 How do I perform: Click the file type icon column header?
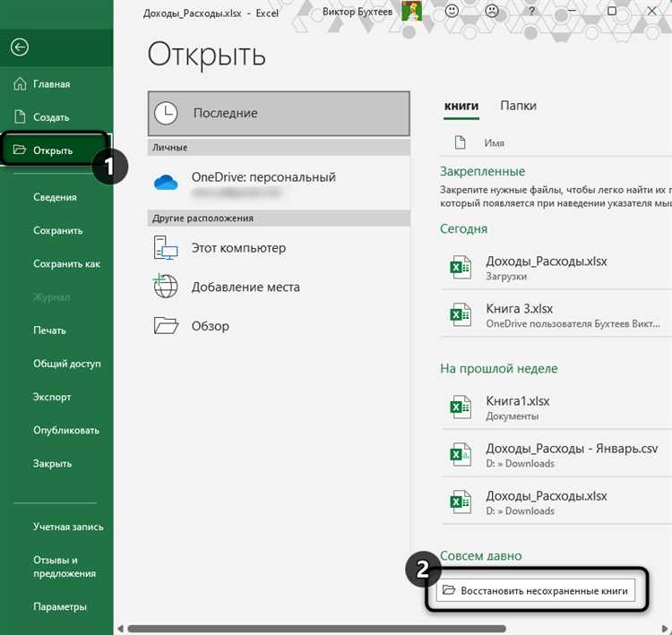click(460, 142)
